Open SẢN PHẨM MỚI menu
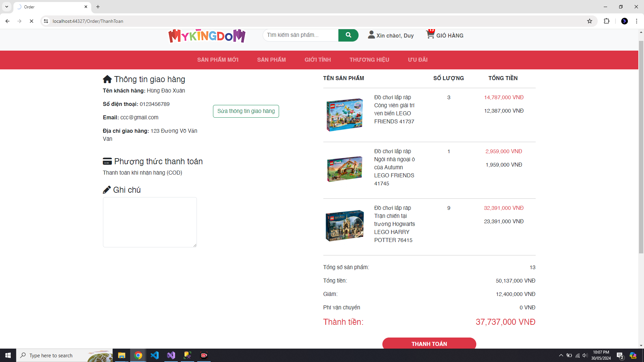Image resolution: width=644 pixels, height=362 pixels. click(x=218, y=60)
